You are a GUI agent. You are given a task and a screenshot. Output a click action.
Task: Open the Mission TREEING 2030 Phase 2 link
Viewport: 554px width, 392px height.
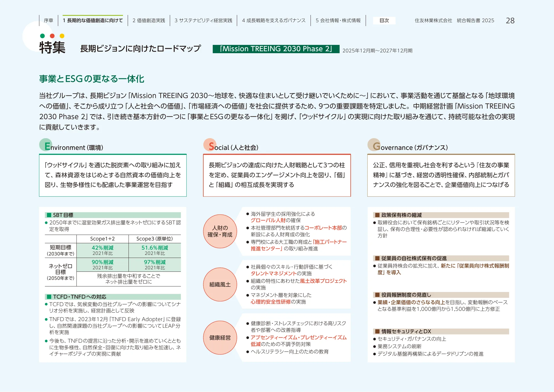pyautogui.click(x=276, y=49)
